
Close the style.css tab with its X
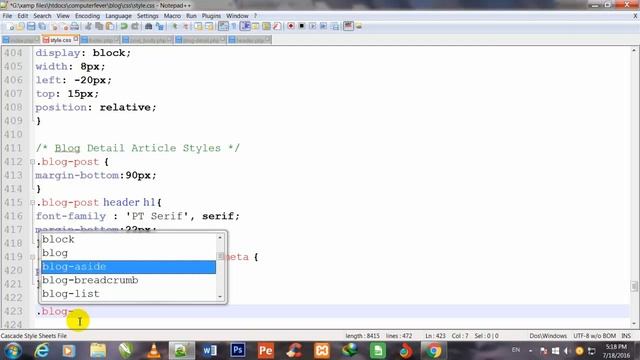pyautogui.click(x=76, y=39)
